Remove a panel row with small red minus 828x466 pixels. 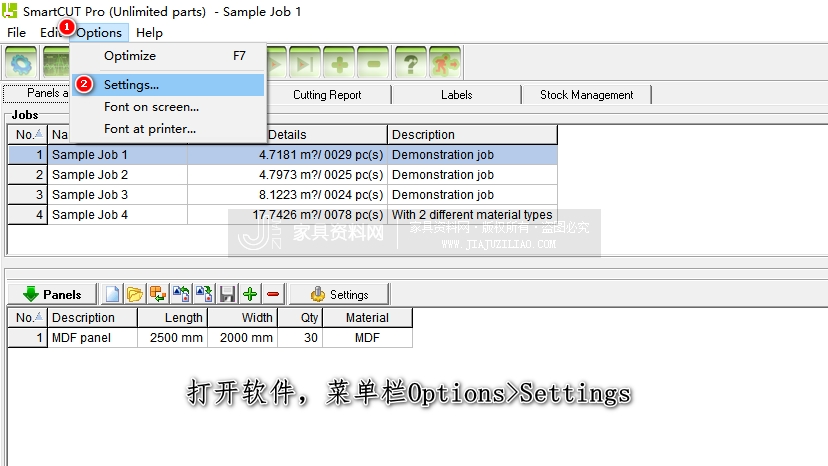click(273, 294)
